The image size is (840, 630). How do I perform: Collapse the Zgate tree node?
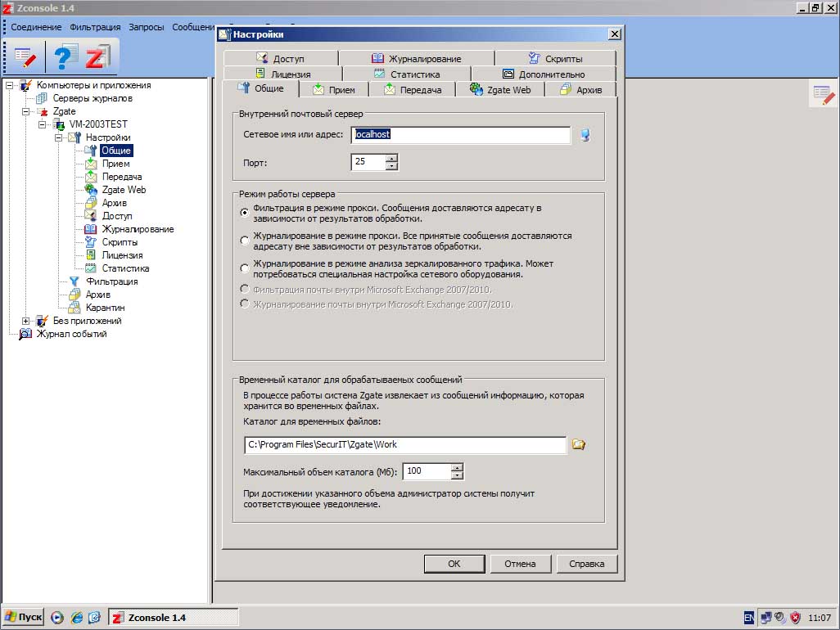[25, 111]
